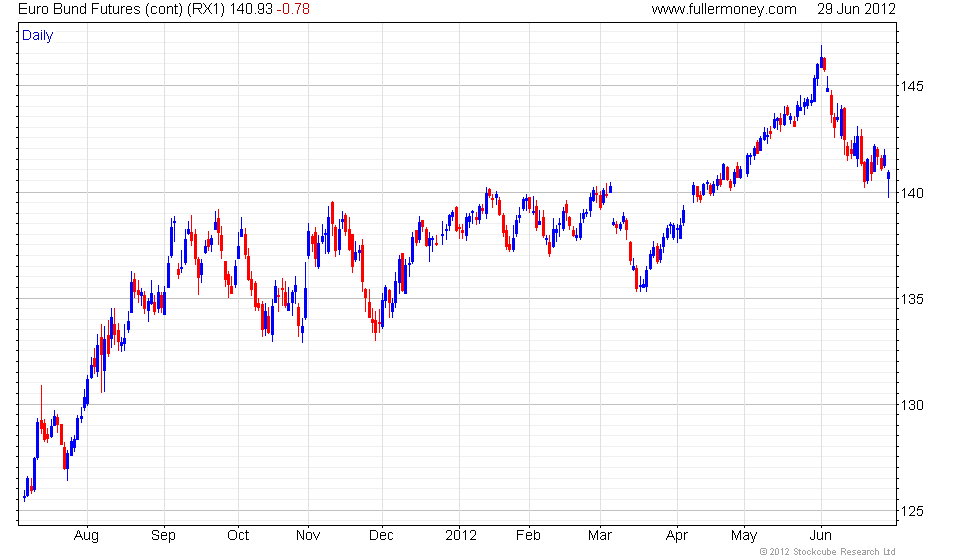
Task: Click the May month label
Action: 744,536
